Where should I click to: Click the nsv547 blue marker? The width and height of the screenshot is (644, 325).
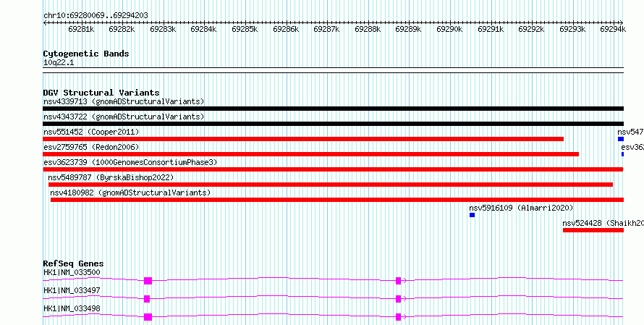(621, 139)
